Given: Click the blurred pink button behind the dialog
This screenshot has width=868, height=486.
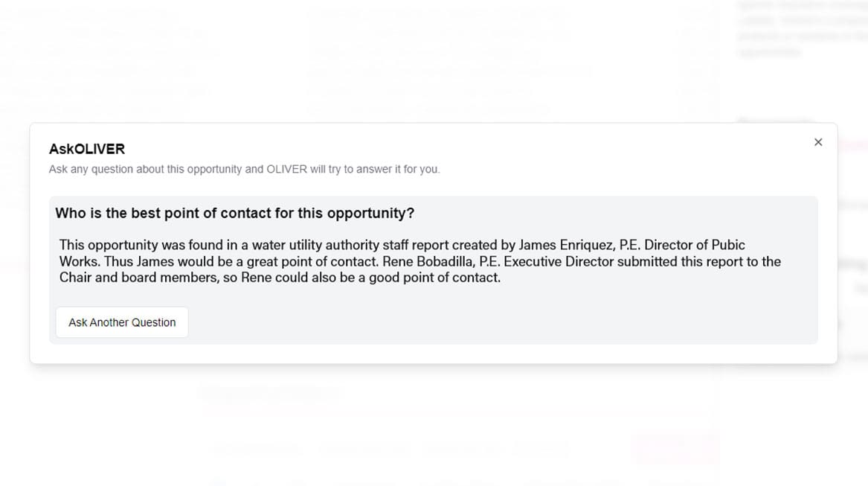Looking at the screenshot, I should (675, 449).
